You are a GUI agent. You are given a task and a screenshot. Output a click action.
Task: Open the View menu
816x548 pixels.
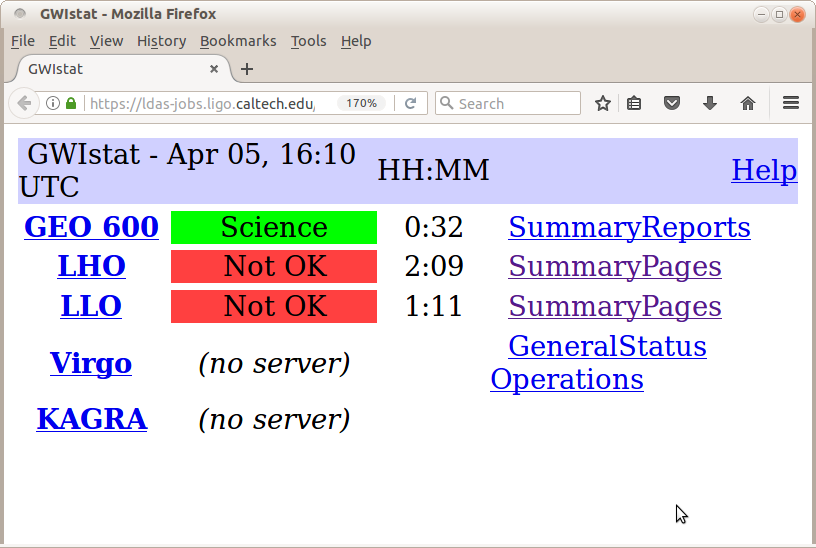pyautogui.click(x=106, y=41)
